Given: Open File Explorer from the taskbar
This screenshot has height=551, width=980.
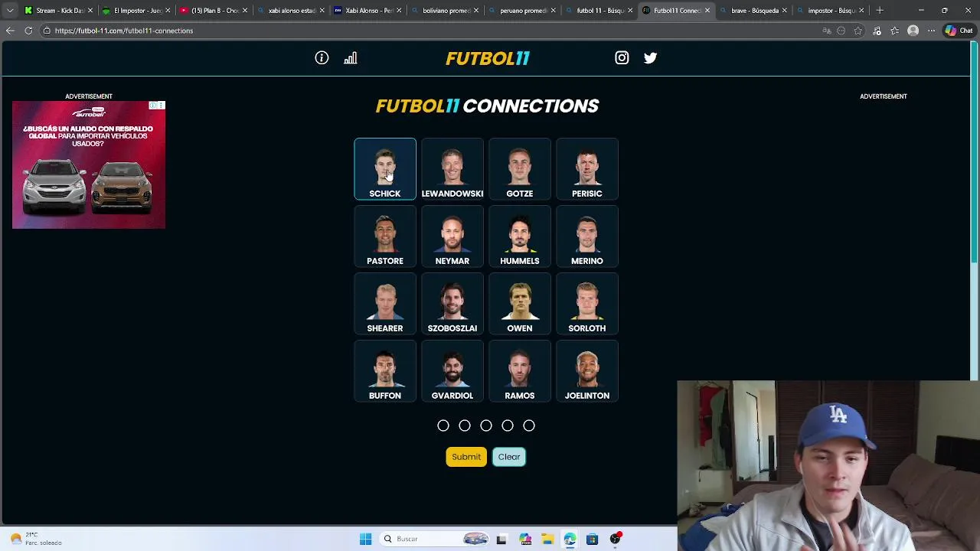Looking at the screenshot, I should click(547, 539).
